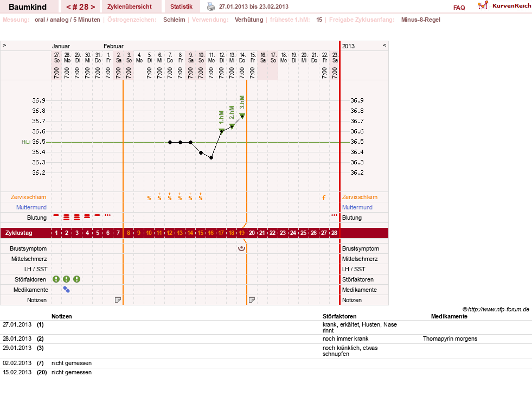Click the HiLi label on the baseline
This screenshot has height=396, width=532.
click(26, 142)
